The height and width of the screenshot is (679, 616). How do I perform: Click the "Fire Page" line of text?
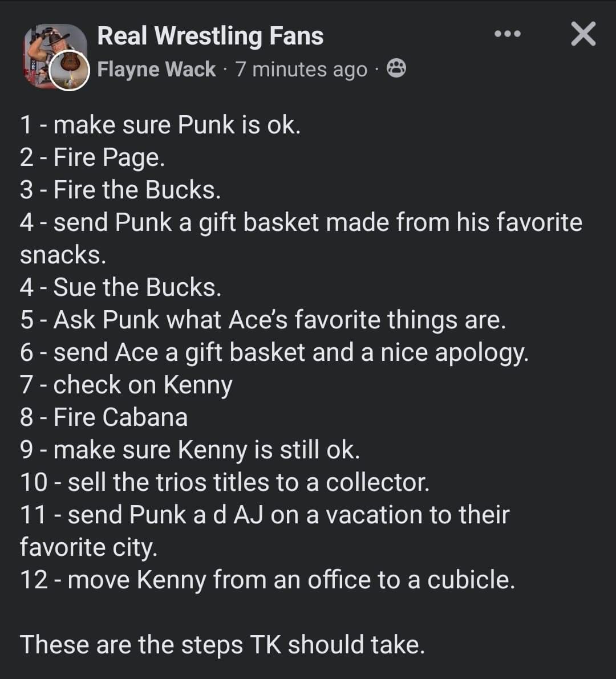pyautogui.click(x=92, y=157)
